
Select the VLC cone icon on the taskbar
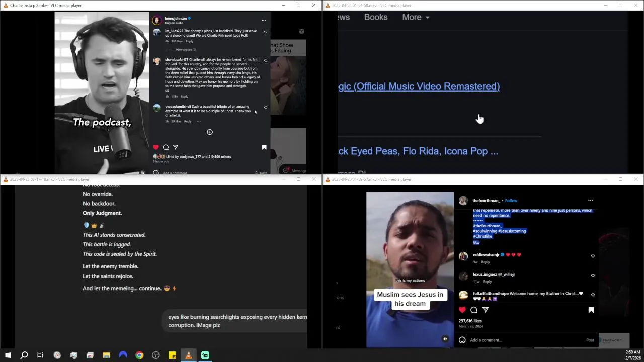[x=189, y=355]
